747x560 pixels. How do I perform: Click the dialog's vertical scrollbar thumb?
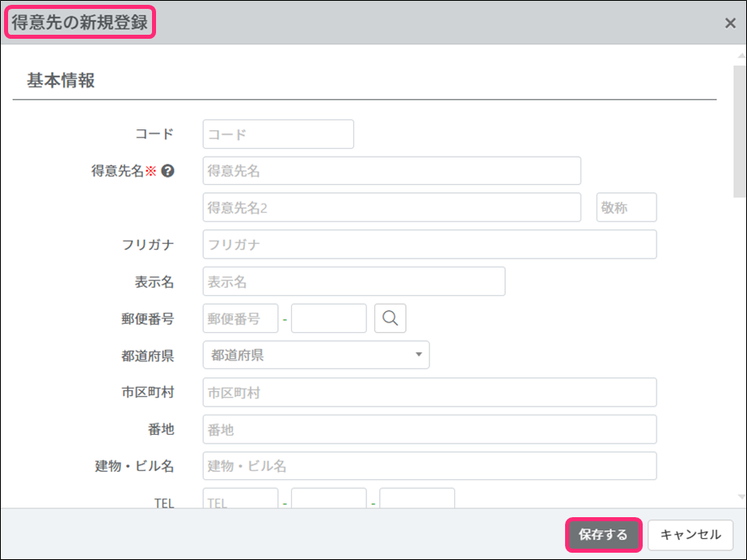click(740, 129)
